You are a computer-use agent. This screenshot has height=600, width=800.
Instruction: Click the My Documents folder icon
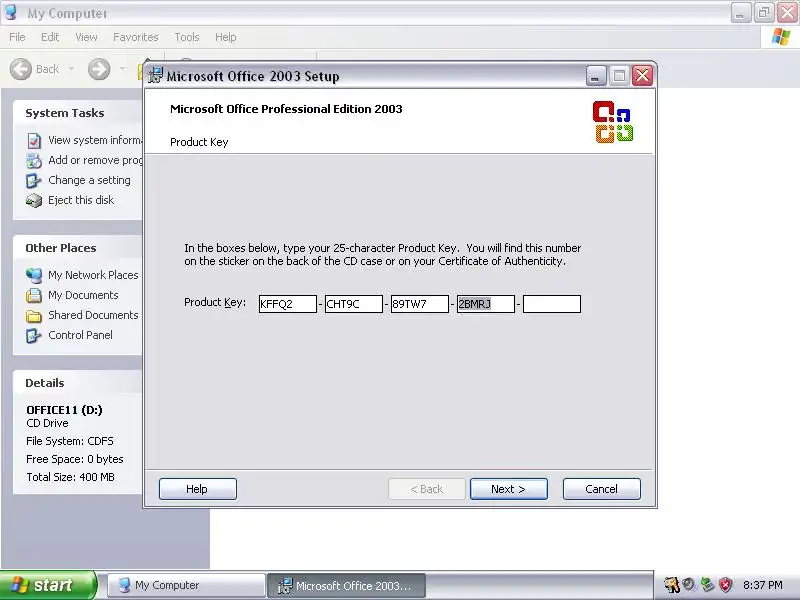point(34,295)
